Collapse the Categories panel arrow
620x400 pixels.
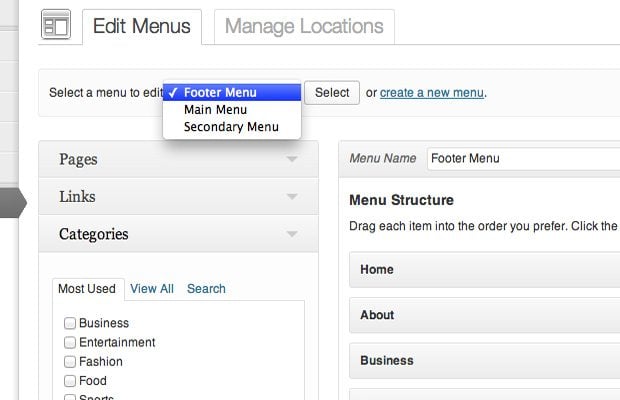click(x=291, y=234)
